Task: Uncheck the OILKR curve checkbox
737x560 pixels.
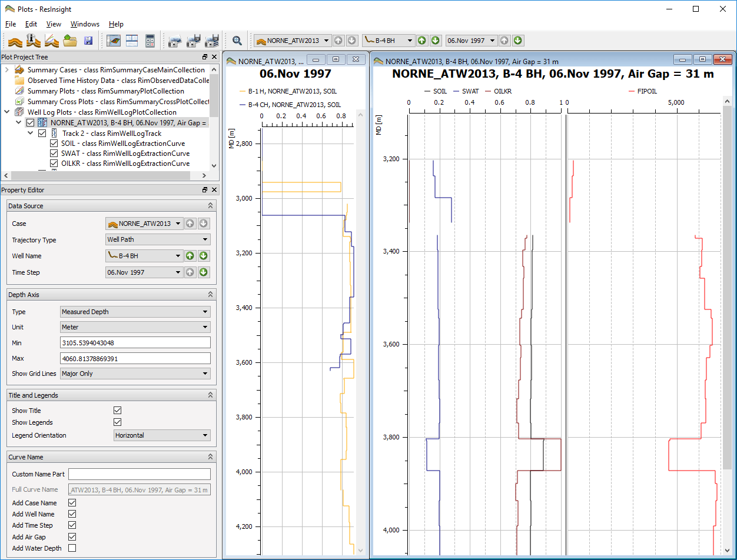Action: (54, 164)
